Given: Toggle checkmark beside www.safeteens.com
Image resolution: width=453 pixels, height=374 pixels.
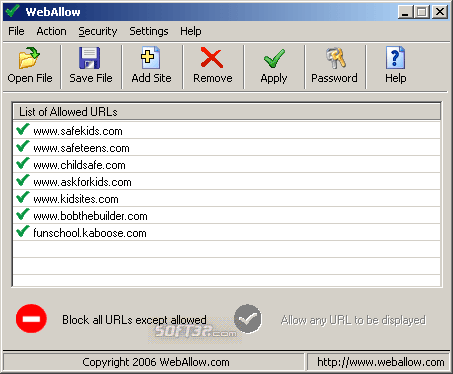Looking at the screenshot, I should click(23, 146).
